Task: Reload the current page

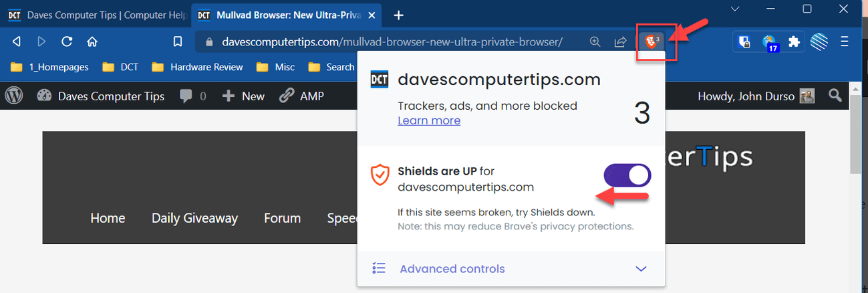Action: pyautogui.click(x=67, y=41)
